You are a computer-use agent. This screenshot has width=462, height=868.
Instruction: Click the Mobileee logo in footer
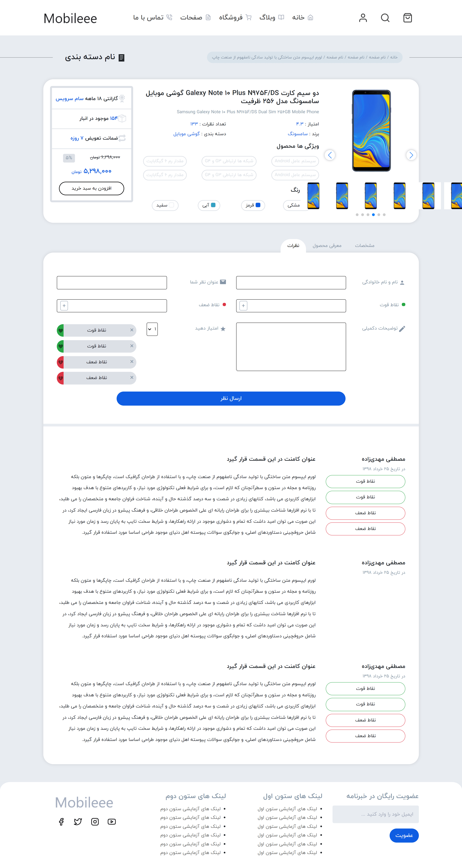84,803
